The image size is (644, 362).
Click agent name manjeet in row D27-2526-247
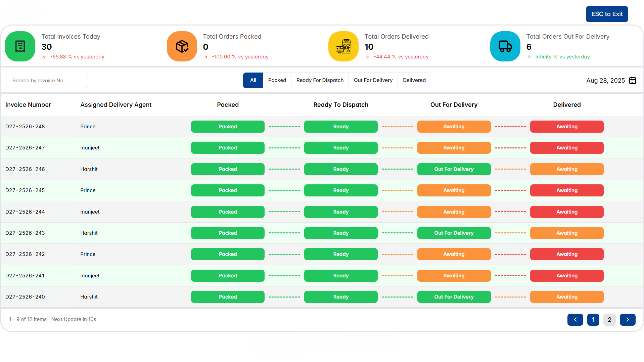tap(90, 148)
